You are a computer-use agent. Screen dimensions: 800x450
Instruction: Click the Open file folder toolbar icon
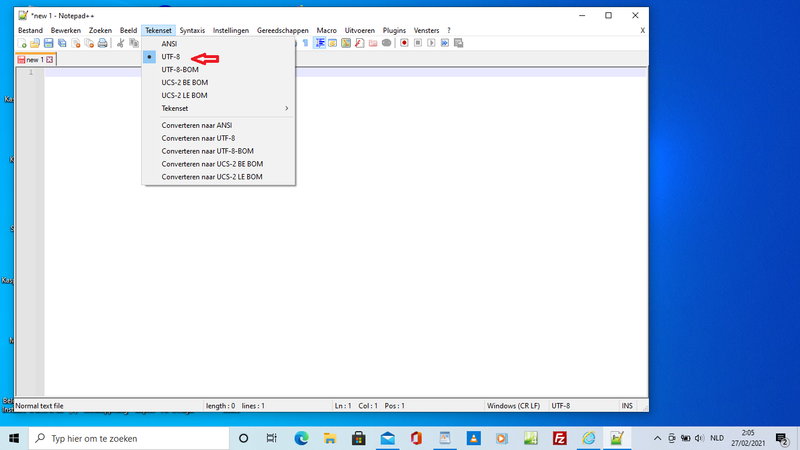click(x=35, y=43)
